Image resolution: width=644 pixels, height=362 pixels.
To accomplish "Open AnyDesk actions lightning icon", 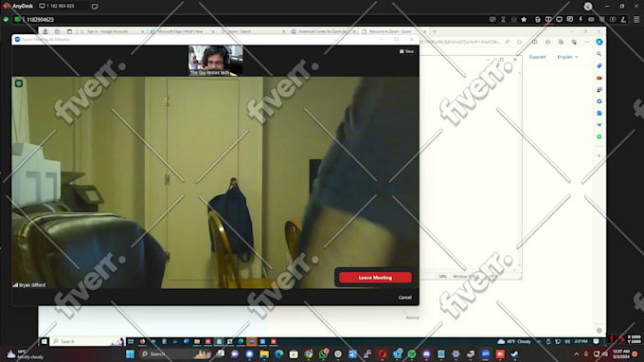I will pos(581,19).
